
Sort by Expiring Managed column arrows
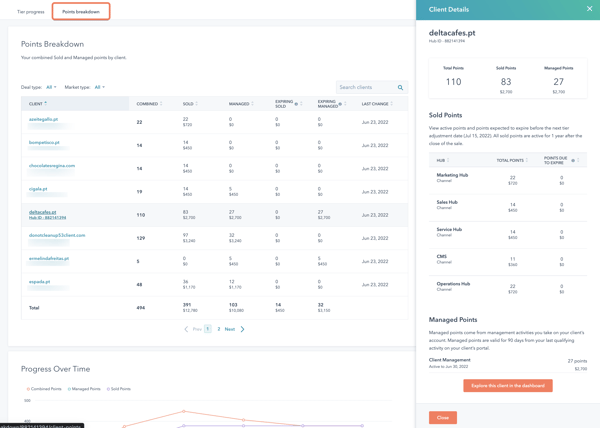[x=345, y=104]
